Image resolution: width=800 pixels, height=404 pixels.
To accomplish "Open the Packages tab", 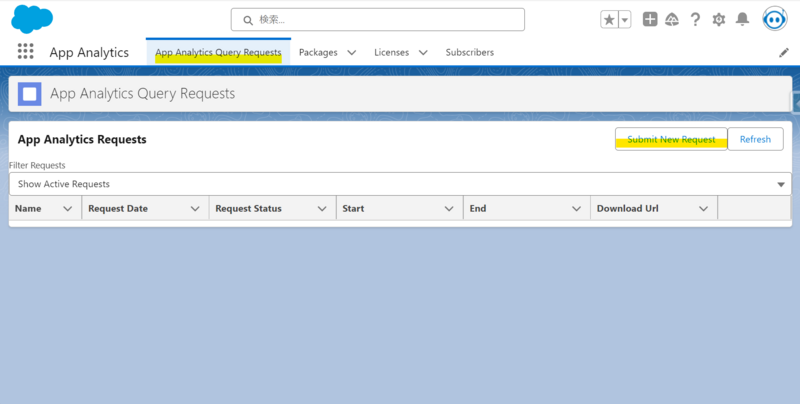I will point(318,52).
